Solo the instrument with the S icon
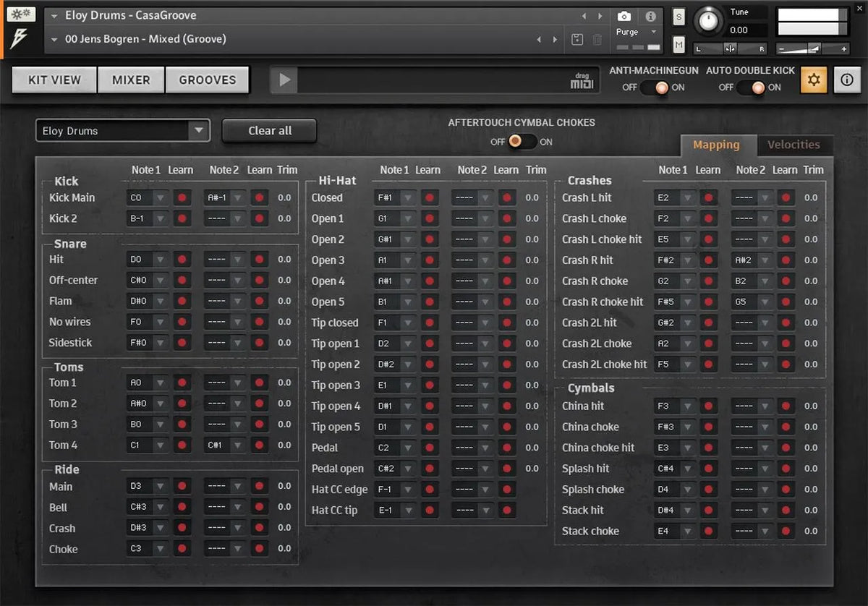Image resolution: width=868 pixels, height=606 pixels. click(678, 15)
